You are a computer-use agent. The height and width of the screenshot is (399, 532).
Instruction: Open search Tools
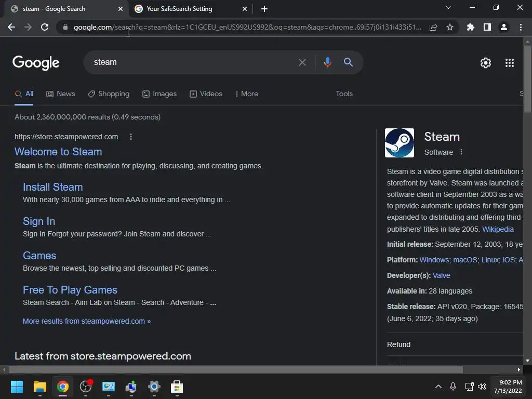344,94
